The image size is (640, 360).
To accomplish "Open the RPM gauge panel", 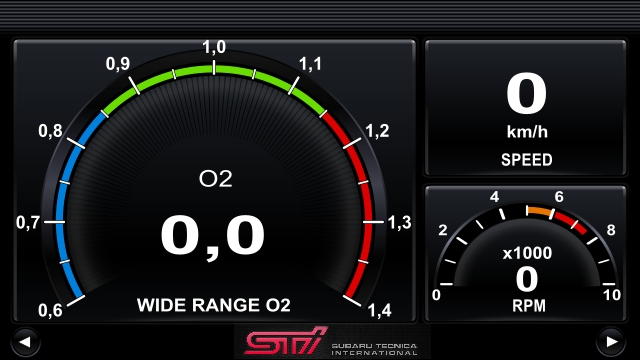I will pyautogui.click(x=525, y=253).
